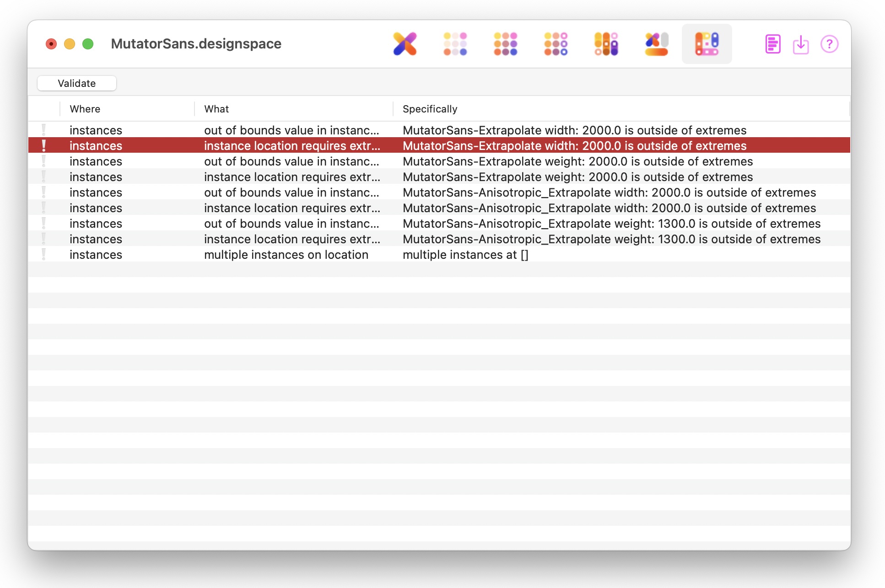Open the faded pastel dots grid toolbar tab
Screen dimensions: 885x588
(x=455, y=44)
